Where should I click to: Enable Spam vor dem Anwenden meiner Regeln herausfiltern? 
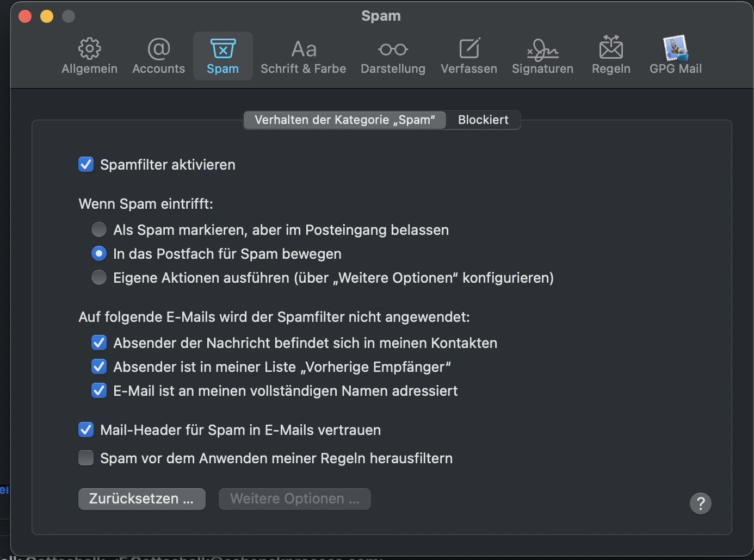click(x=86, y=458)
